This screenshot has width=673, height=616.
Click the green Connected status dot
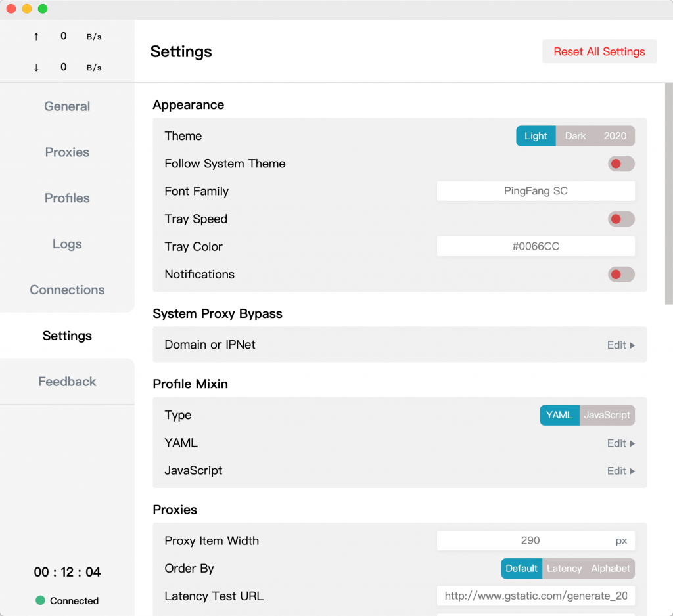40,600
